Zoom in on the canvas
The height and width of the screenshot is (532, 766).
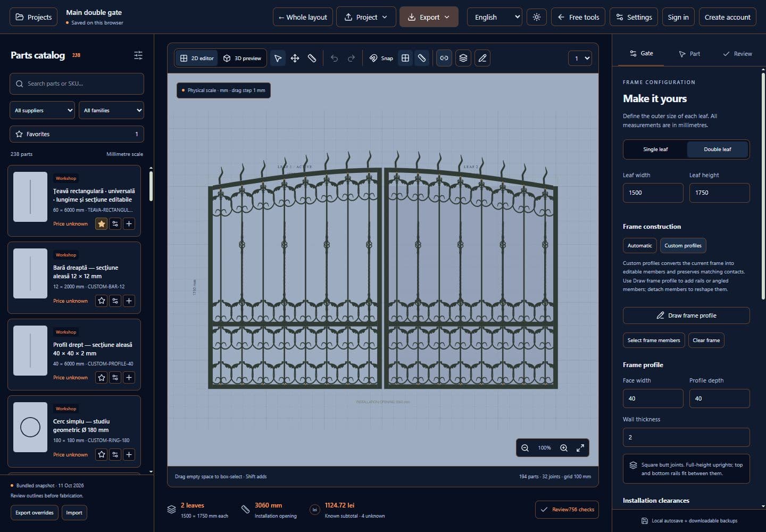pos(564,448)
